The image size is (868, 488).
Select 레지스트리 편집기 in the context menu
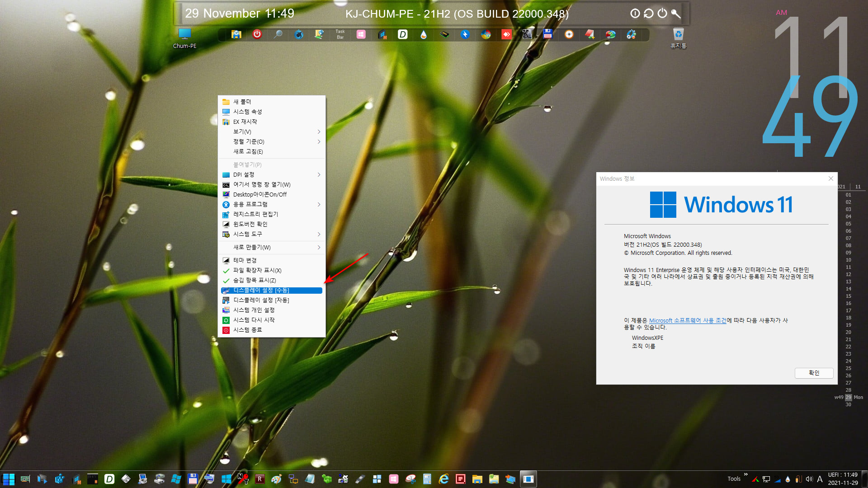point(271,214)
